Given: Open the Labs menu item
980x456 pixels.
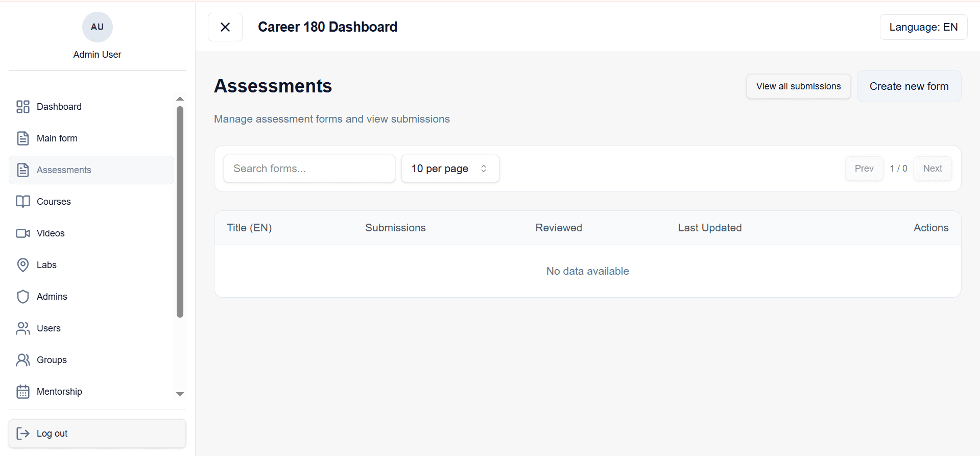Looking at the screenshot, I should 91,265.
